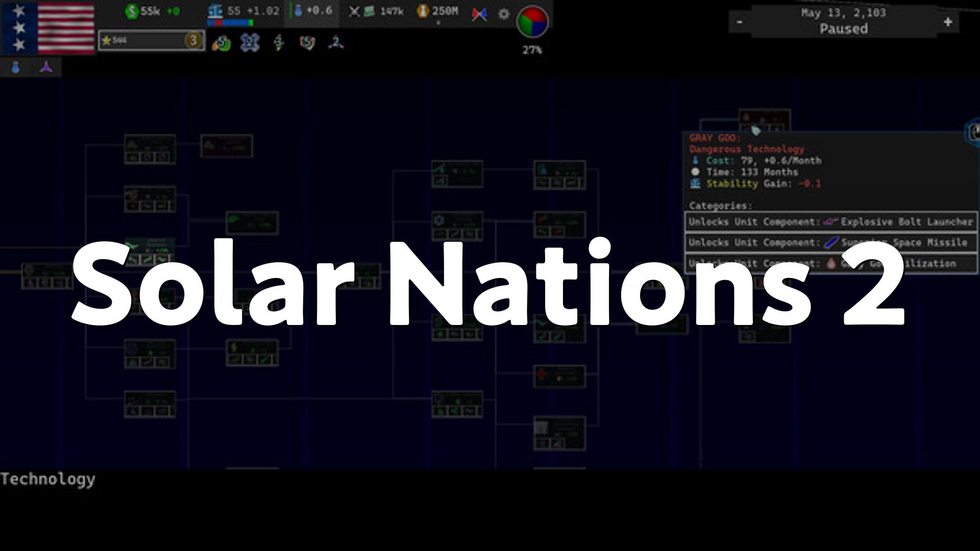Click the number 3 badge in Sol field
The image size is (980, 551).
(193, 40)
